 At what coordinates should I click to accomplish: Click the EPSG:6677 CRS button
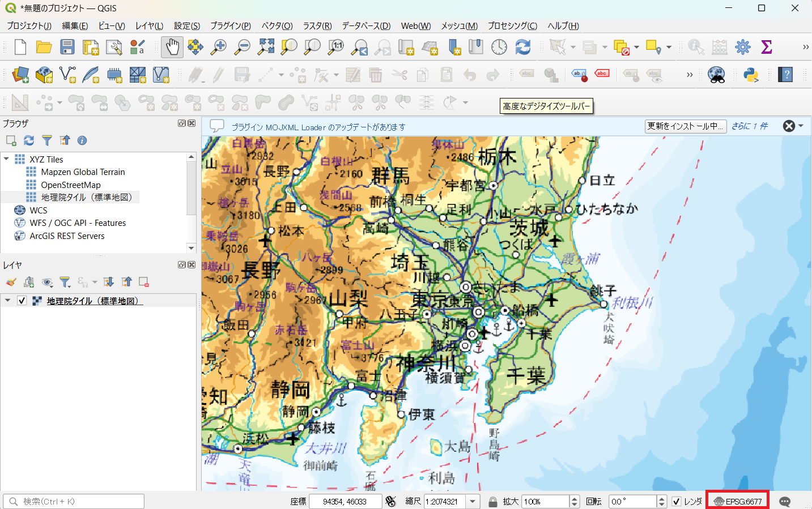tap(738, 502)
